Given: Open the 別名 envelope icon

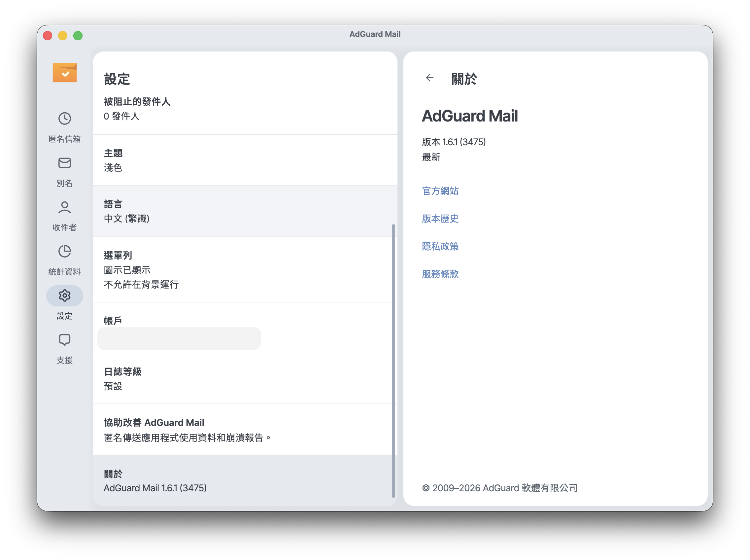Looking at the screenshot, I should [64, 163].
